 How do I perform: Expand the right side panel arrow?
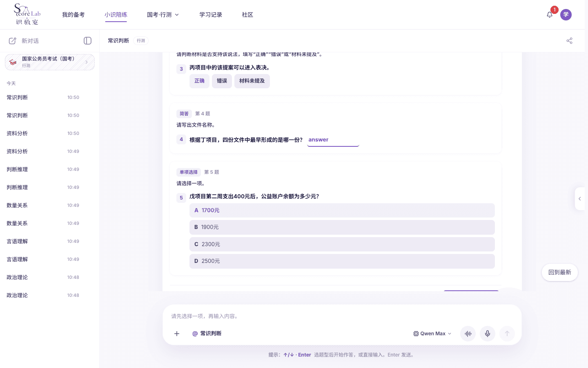580,199
